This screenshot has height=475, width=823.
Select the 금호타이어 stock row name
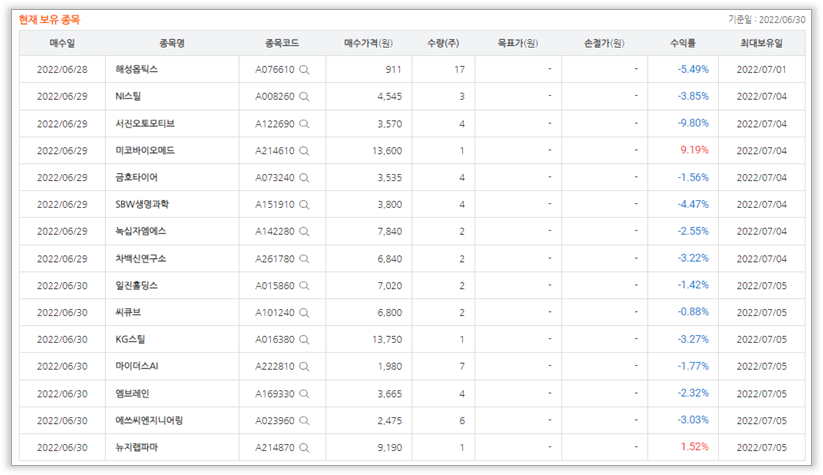click(137, 178)
